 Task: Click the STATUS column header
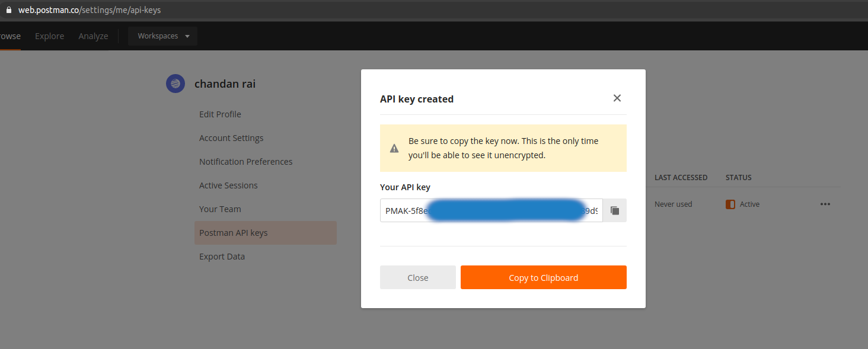coord(739,178)
